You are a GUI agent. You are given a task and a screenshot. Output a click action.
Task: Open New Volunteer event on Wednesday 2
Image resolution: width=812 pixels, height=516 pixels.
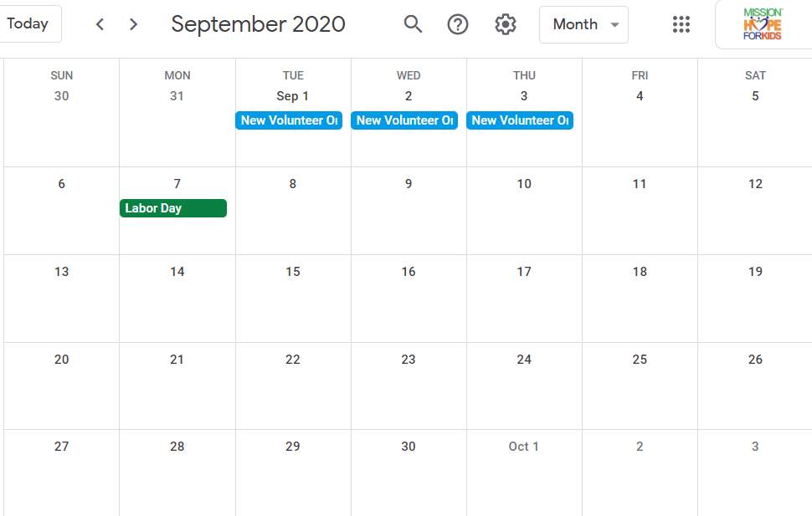tap(404, 120)
